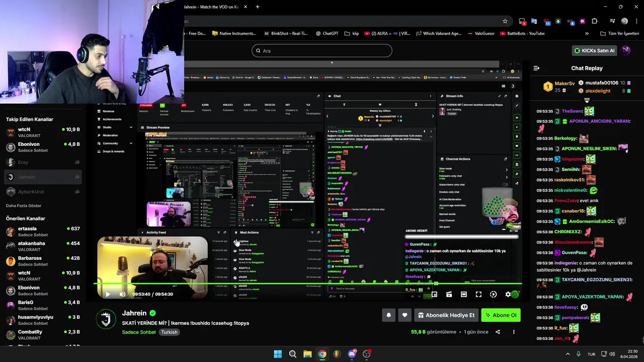Open Tüm Yer İşaretleri folder

619,34
